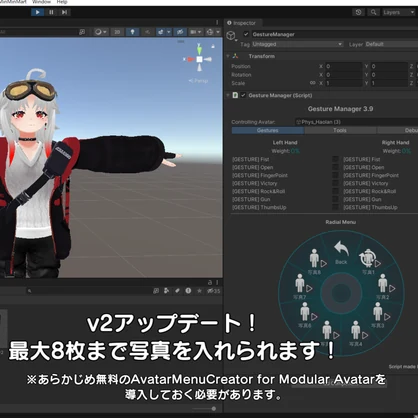Toggle the GestureManager active checkbox
The image size is (418, 418).
click(x=246, y=34)
